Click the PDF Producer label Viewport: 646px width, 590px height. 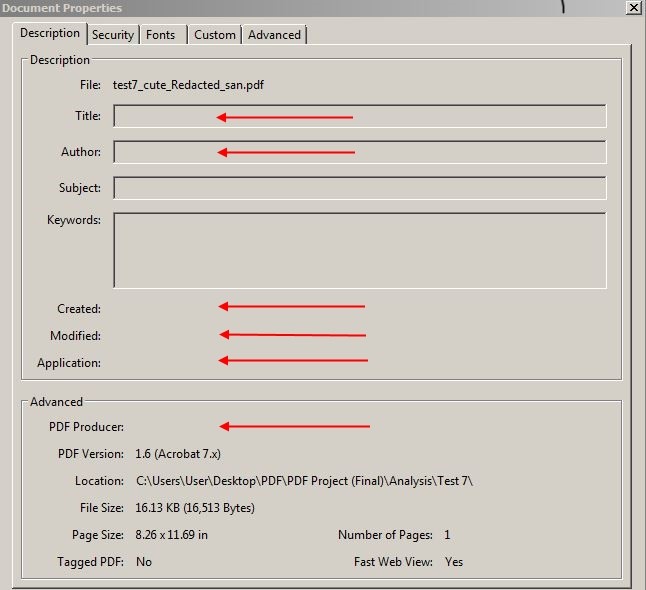[86, 427]
